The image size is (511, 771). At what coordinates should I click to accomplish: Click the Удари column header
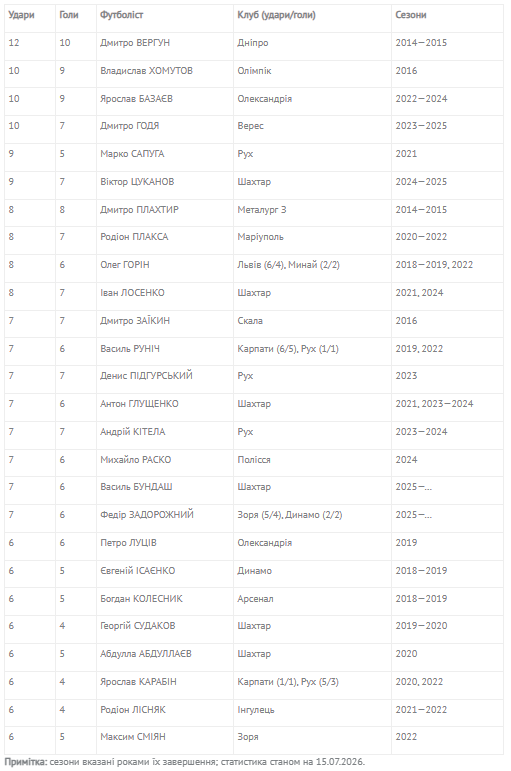click(x=21, y=15)
